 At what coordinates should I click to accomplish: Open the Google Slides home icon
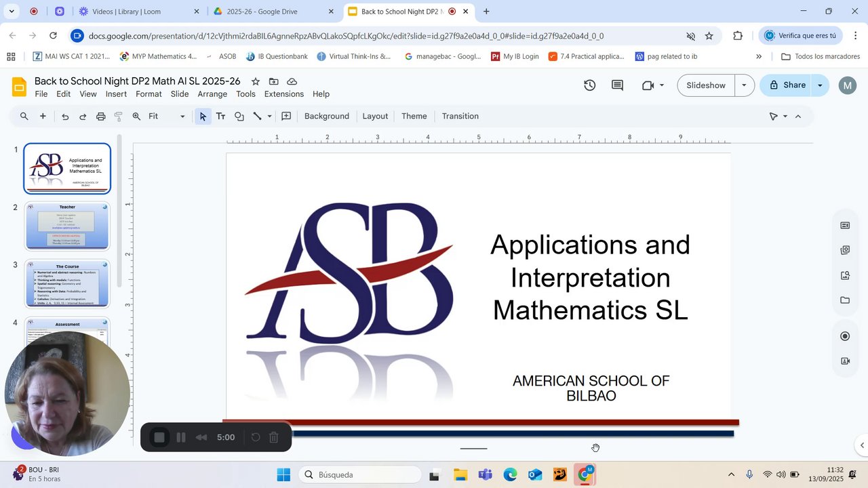19,87
